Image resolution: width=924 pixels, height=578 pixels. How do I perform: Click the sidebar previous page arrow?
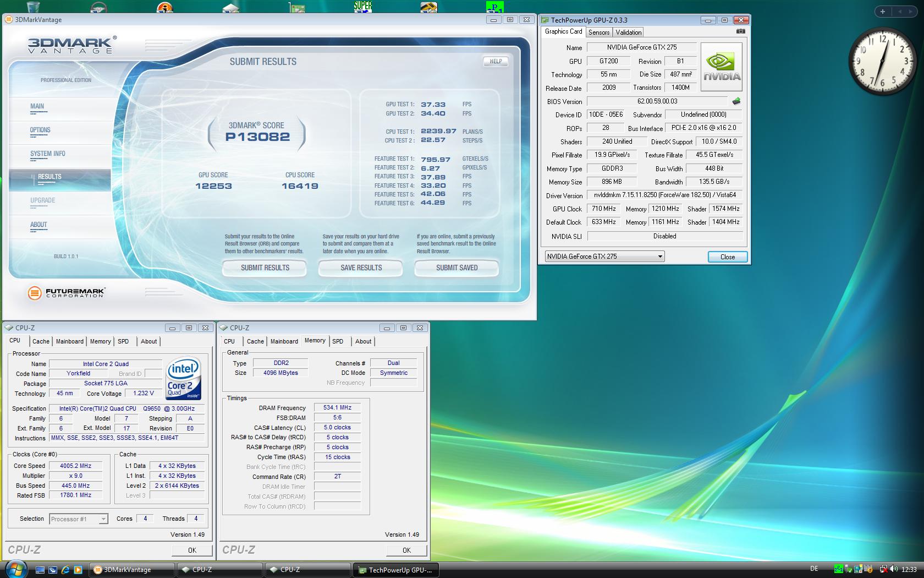pyautogui.click(x=900, y=12)
